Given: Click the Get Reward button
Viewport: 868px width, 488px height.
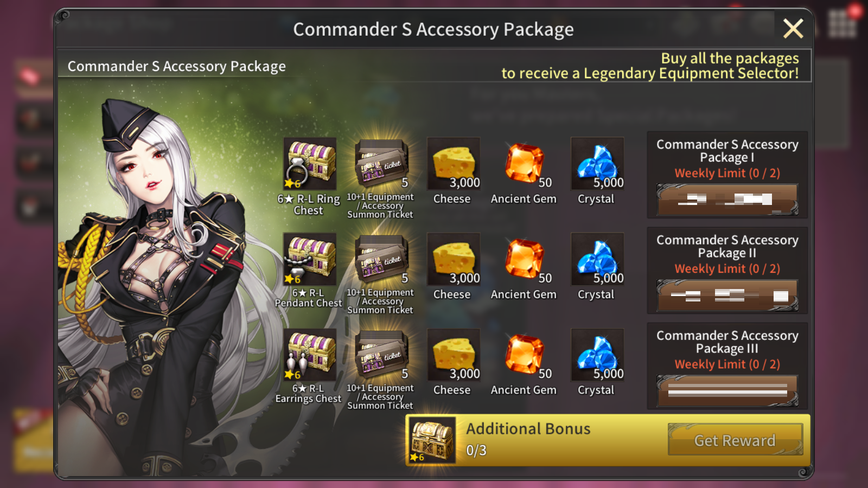Looking at the screenshot, I should (735, 440).
